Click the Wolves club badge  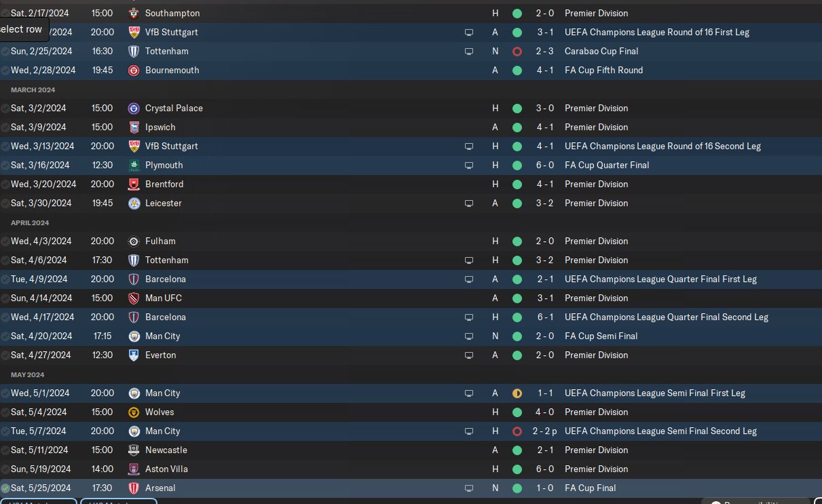tap(134, 412)
